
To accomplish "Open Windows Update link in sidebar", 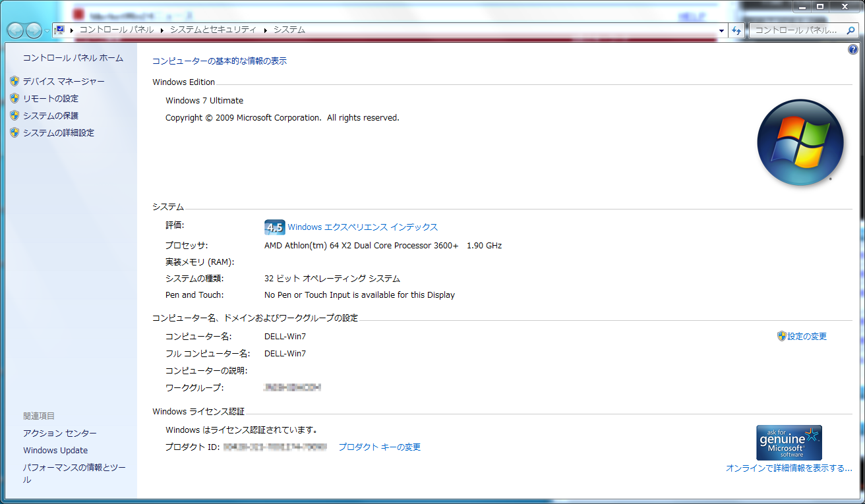I will pos(55,450).
